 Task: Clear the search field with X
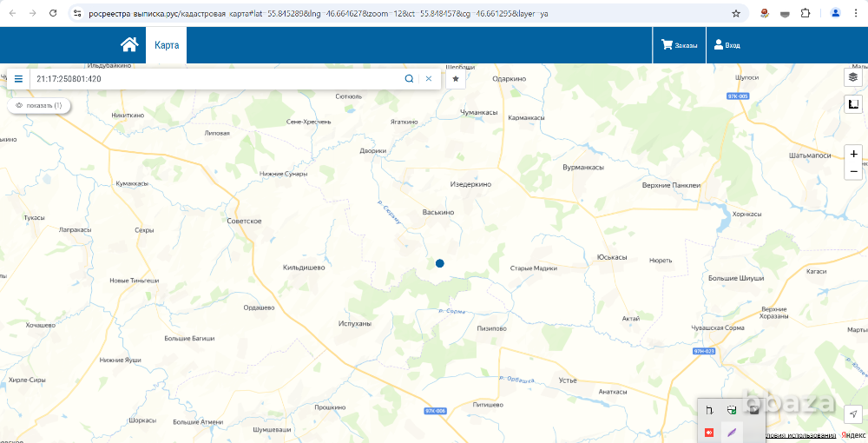click(x=429, y=79)
